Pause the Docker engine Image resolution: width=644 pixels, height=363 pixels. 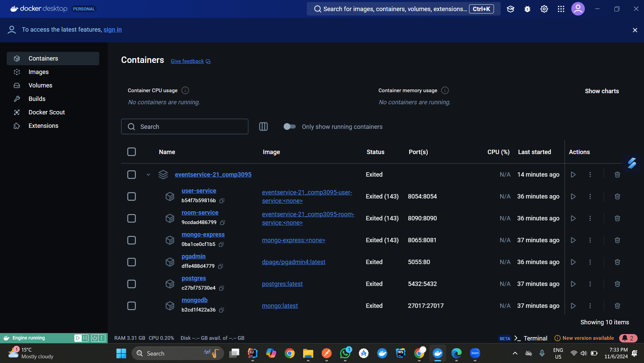coord(85,338)
